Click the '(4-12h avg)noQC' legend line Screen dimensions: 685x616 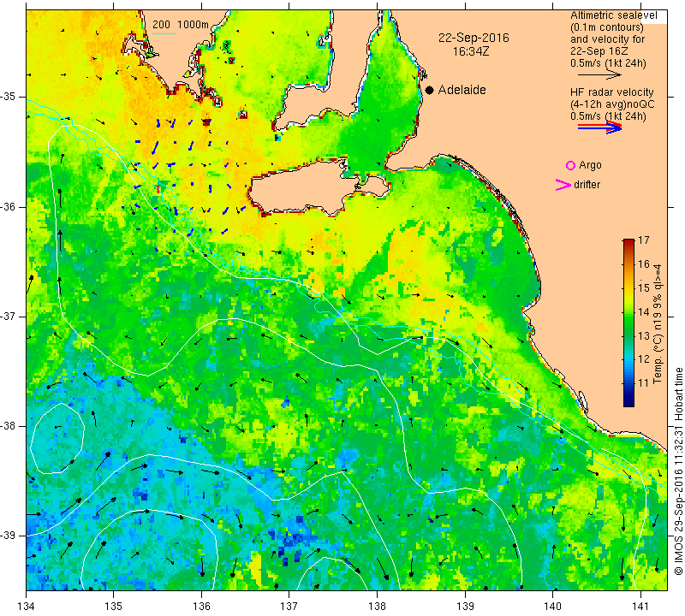(612, 104)
